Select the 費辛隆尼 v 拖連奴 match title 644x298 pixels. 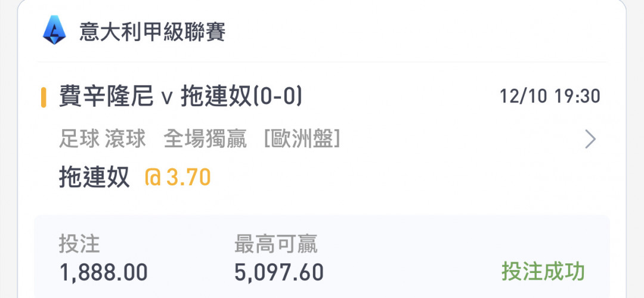pos(180,97)
